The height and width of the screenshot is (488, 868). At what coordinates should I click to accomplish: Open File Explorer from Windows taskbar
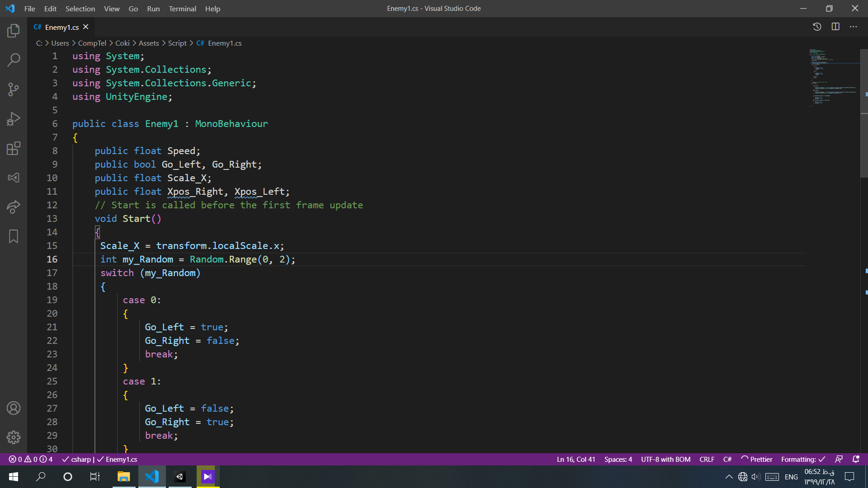tap(123, 477)
